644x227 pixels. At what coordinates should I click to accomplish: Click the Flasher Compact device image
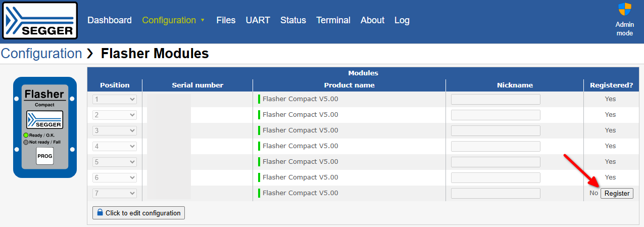(45, 127)
